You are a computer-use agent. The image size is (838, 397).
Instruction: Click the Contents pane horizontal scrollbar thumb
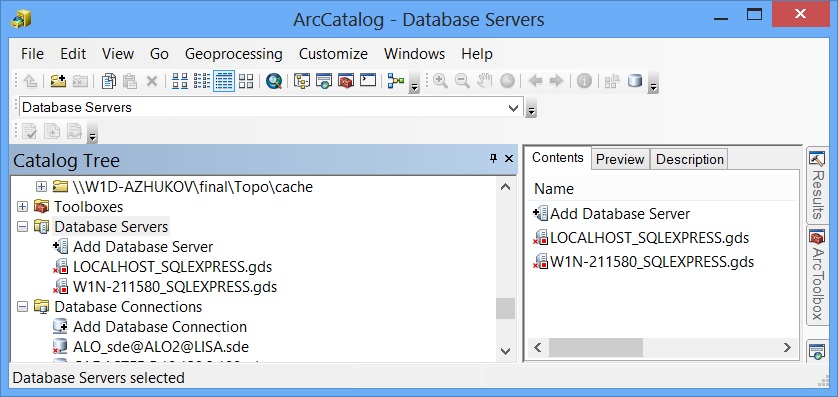coord(596,347)
